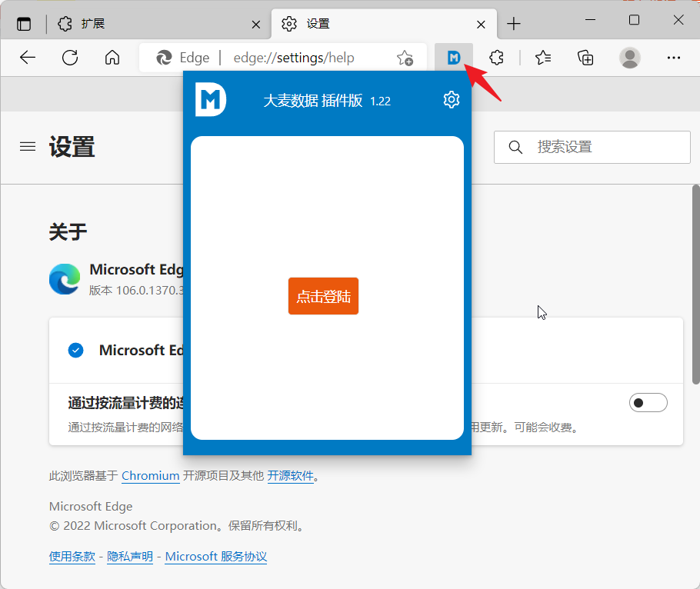This screenshot has height=589, width=700.
Task: Open the 大麦数据 plugin settings gear
Action: coord(452,99)
